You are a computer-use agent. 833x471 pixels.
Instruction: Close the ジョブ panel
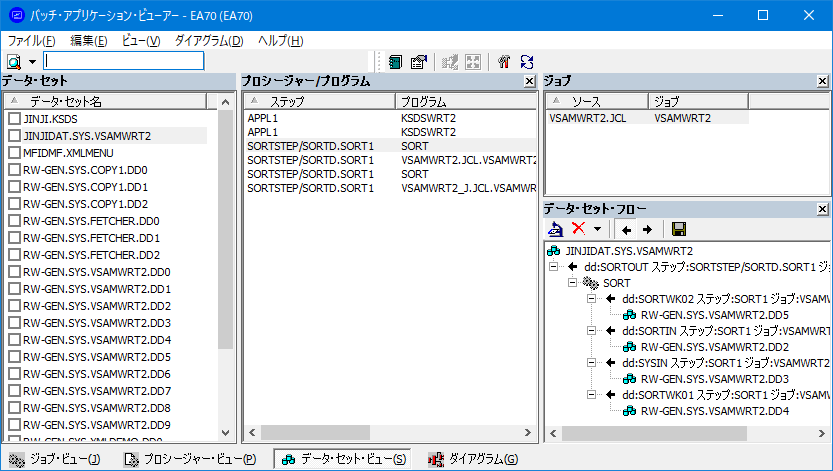coord(822,81)
